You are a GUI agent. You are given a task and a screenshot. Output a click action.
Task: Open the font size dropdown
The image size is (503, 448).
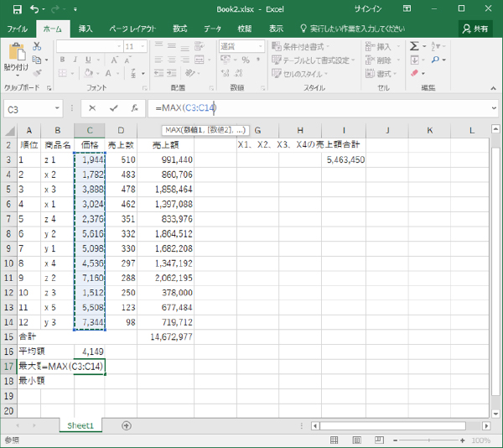[x=143, y=46]
